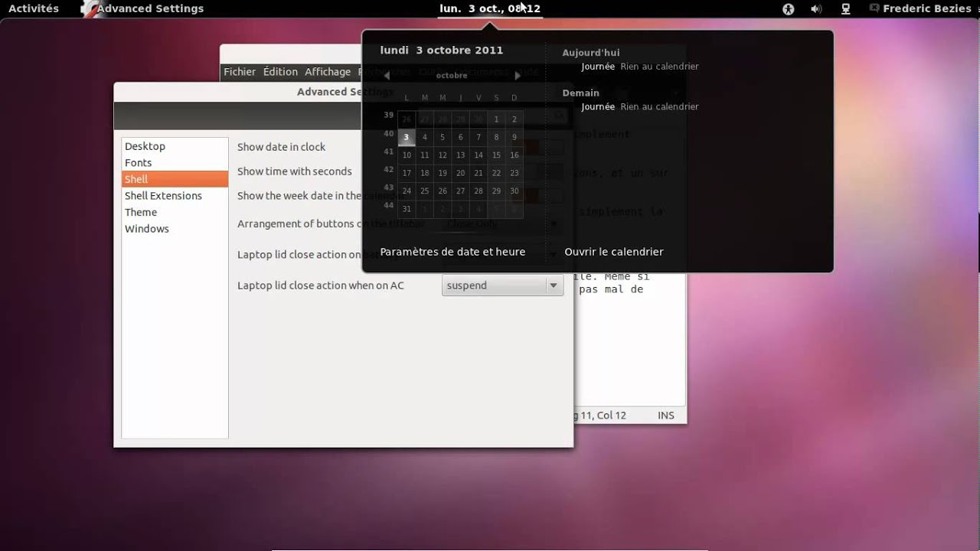
Task: Open Paramètres de date et heure
Action: pyautogui.click(x=452, y=252)
